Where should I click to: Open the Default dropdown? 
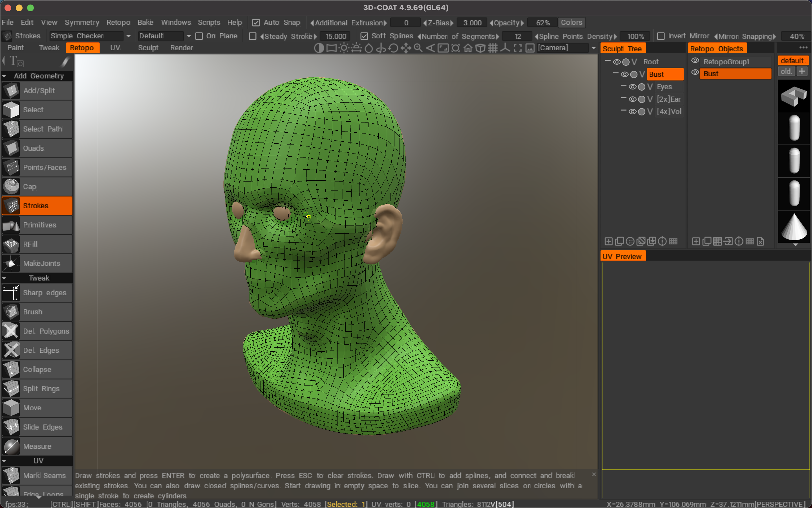pos(165,36)
